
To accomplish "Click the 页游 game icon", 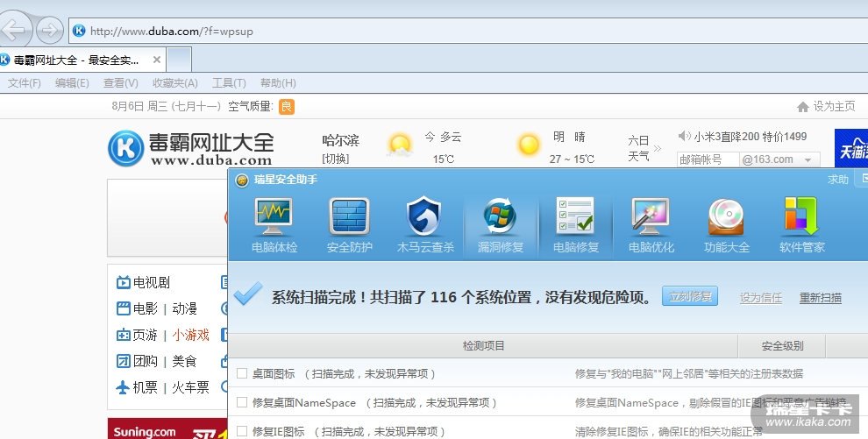I will (x=123, y=335).
